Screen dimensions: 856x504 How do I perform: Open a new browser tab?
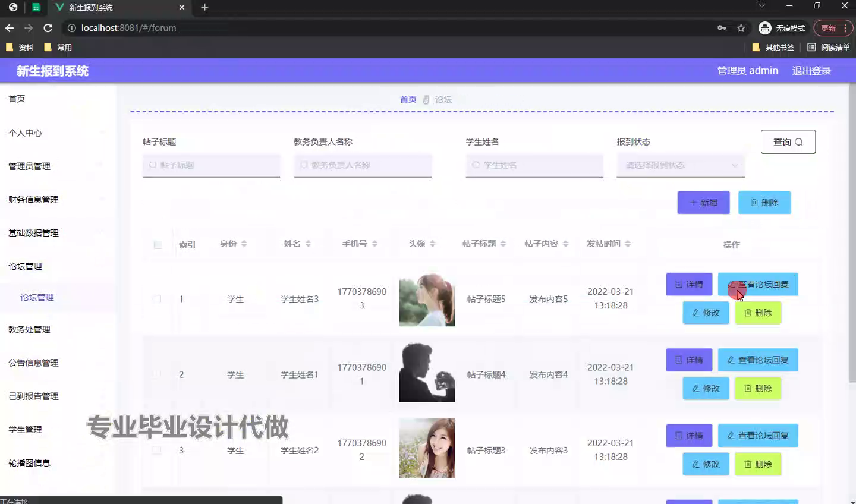coord(204,7)
